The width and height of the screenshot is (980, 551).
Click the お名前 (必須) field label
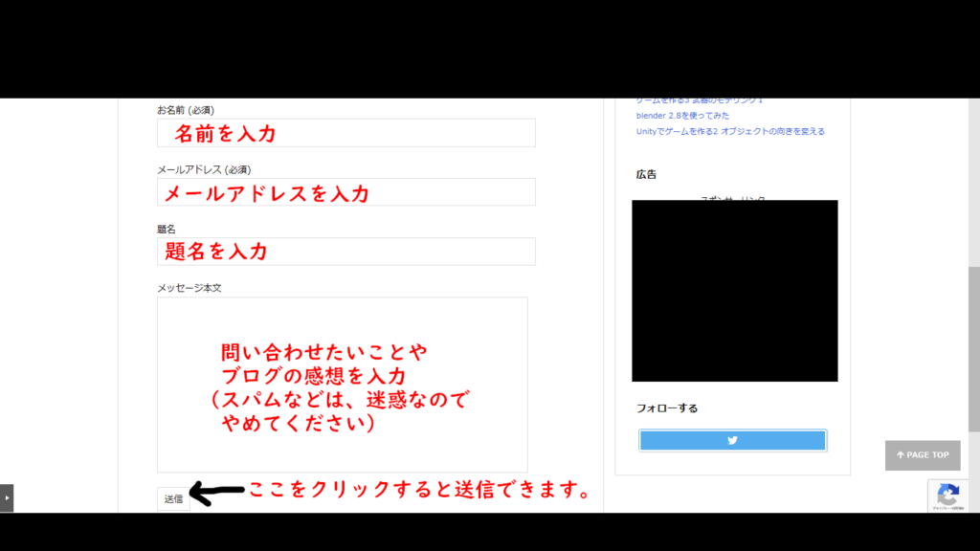point(190,110)
